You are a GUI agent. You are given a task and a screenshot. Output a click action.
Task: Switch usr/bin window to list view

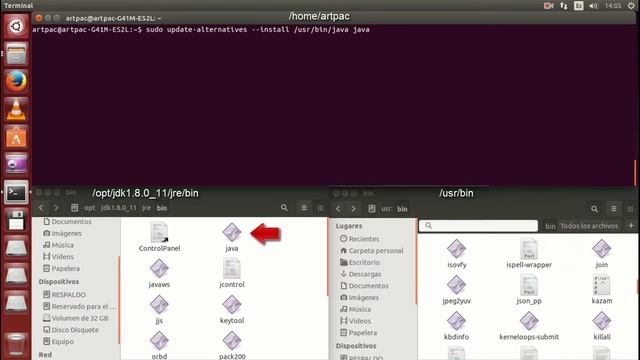pos(613,209)
